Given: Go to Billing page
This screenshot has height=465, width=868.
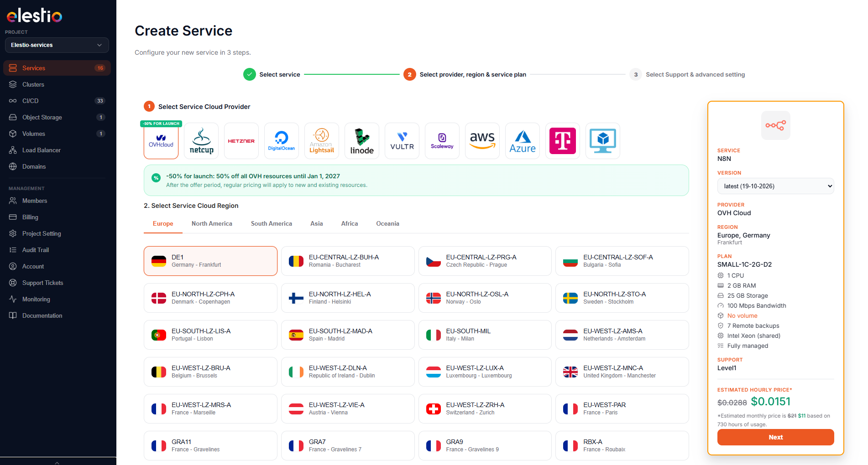Looking at the screenshot, I should (57, 217).
